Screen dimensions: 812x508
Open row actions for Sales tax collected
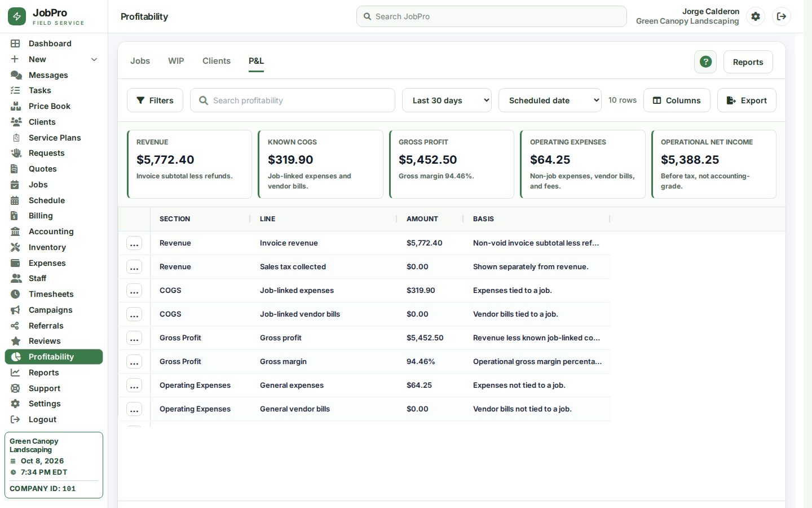[x=134, y=267]
